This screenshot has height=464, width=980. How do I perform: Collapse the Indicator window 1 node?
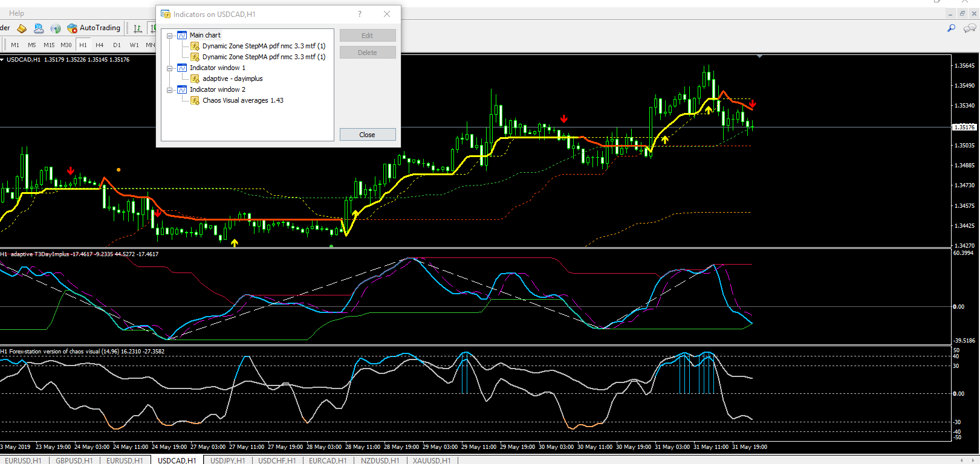coord(170,68)
